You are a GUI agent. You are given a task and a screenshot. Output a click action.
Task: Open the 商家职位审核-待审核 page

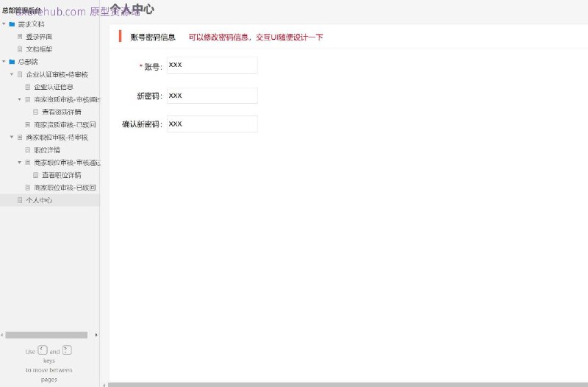click(x=57, y=138)
